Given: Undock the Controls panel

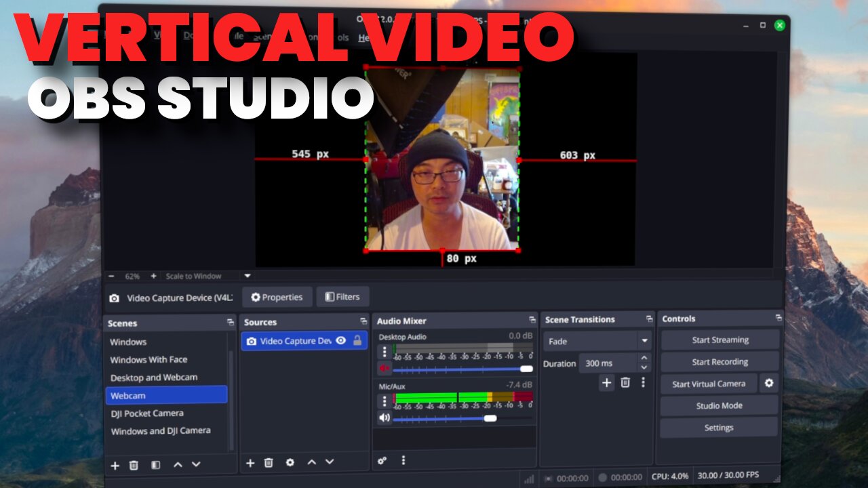Looking at the screenshot, I should 778,317.
